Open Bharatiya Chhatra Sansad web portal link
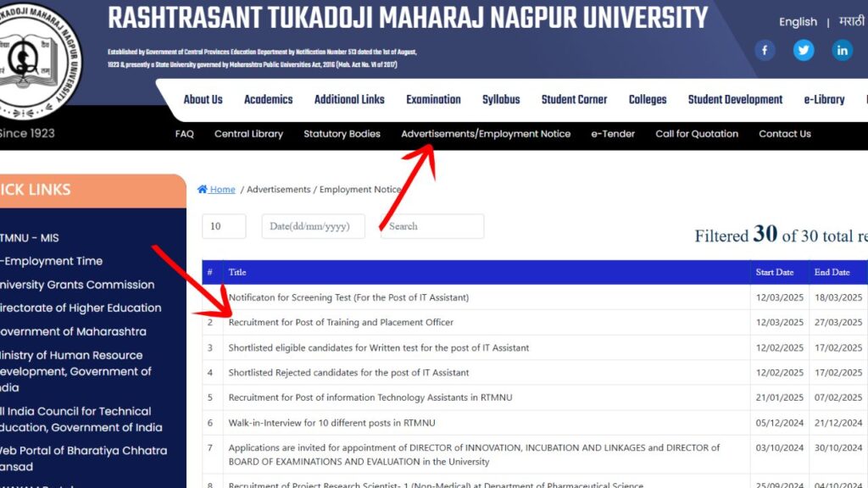This screenshot has height=488, width=868. (x=84, y=458)
